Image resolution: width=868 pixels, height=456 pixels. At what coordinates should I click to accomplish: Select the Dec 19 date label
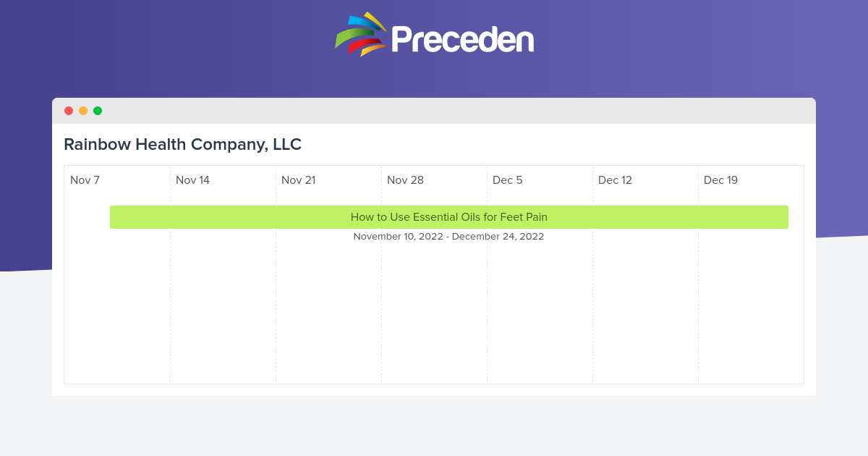(720, 180)
